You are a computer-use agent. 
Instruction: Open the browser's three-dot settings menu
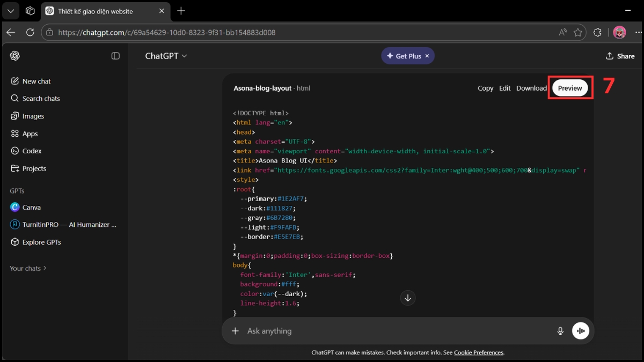pyautogui.click(x=639, y=32)
